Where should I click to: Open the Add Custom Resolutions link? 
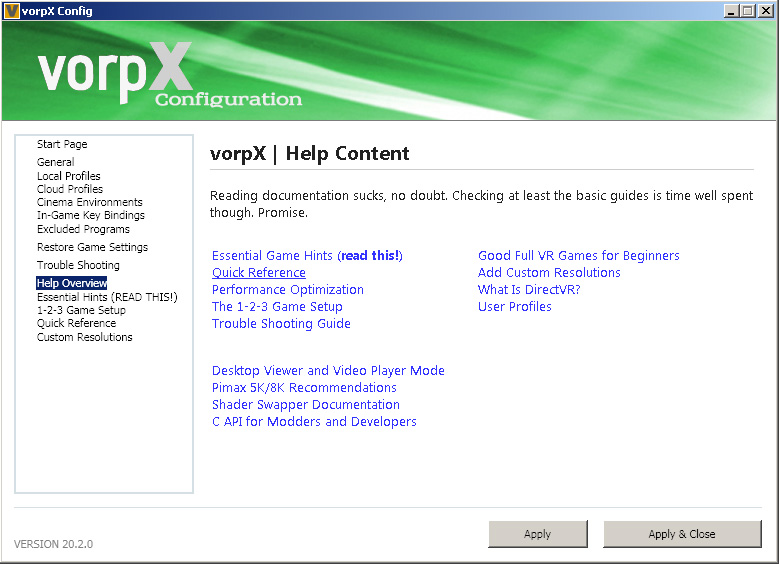(549, 273)
